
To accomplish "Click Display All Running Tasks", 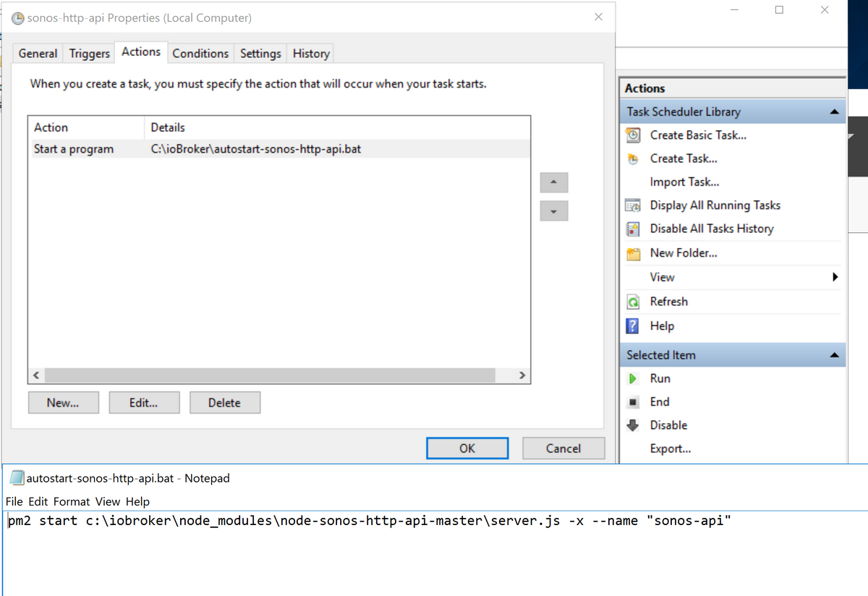I will tap(715, 205).
